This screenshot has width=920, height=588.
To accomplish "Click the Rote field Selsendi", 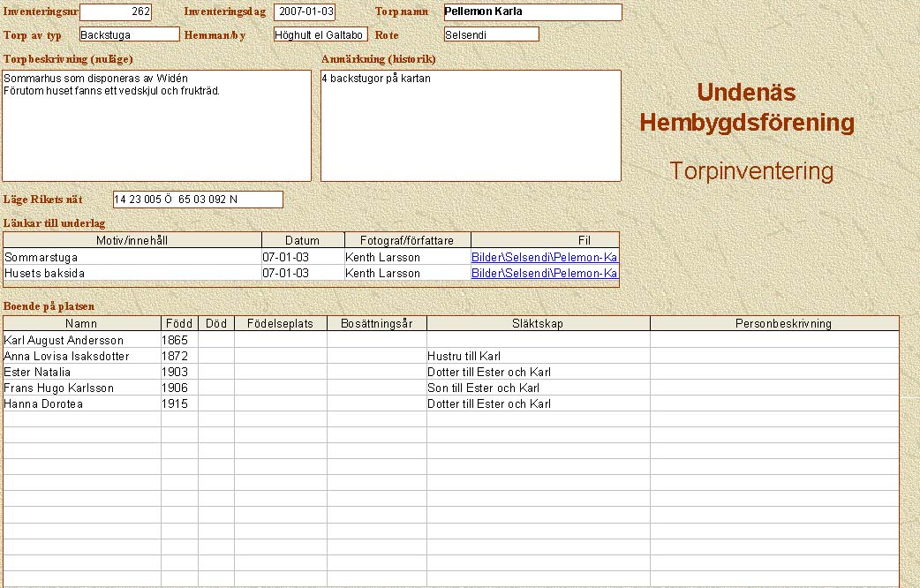I will click(x=491, y=34).
